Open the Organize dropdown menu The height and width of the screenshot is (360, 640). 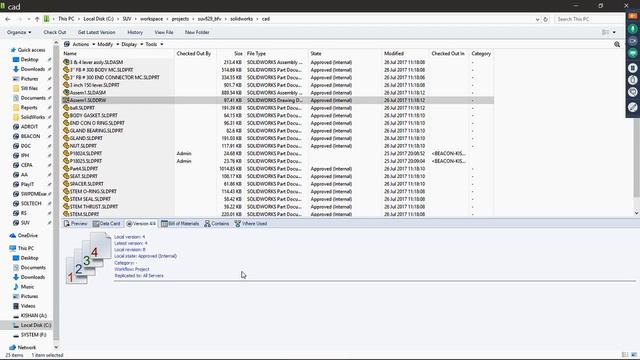point(19,32)
